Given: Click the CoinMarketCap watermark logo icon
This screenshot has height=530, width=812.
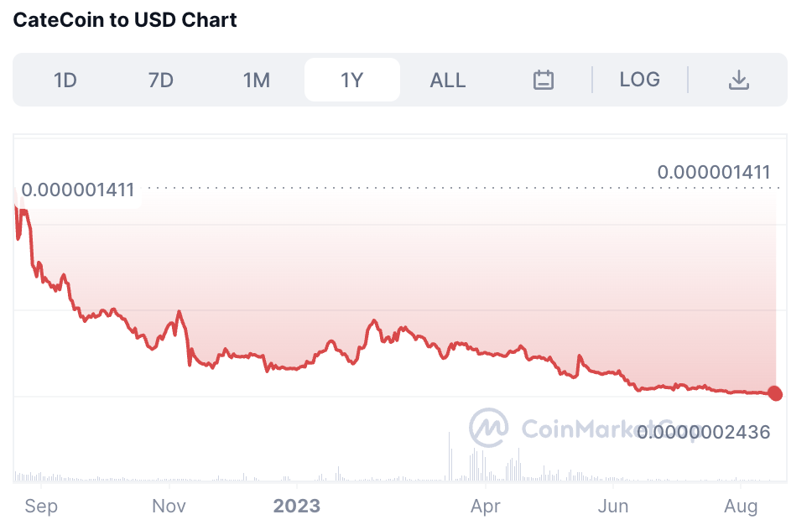Looking at the screenshot, I should [489, 428].
